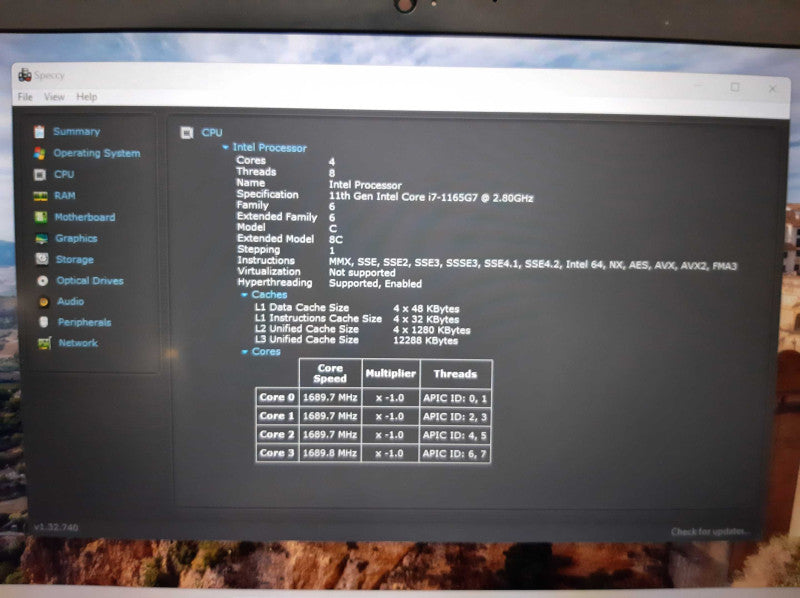Open the Motherboard section
This screenshot has width=800, height=598.
click(85, 217)
